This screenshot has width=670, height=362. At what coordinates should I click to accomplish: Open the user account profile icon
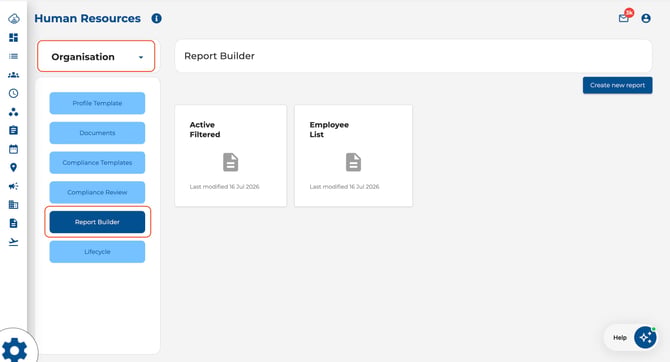coord(646,18)
